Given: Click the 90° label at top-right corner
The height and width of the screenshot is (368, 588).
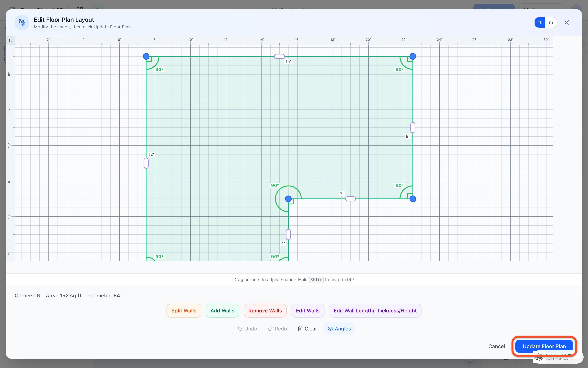Looking at the screenshot, I should click(x=399, y=70).
